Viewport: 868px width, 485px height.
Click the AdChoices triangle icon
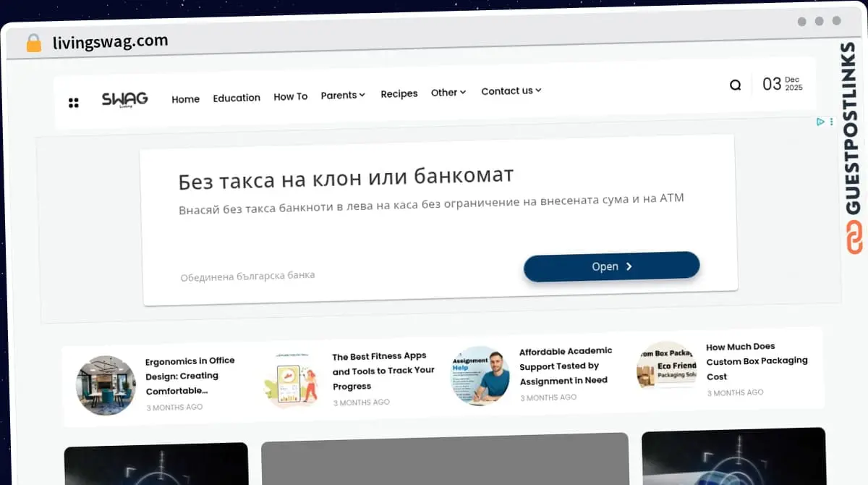pos(820,122)
